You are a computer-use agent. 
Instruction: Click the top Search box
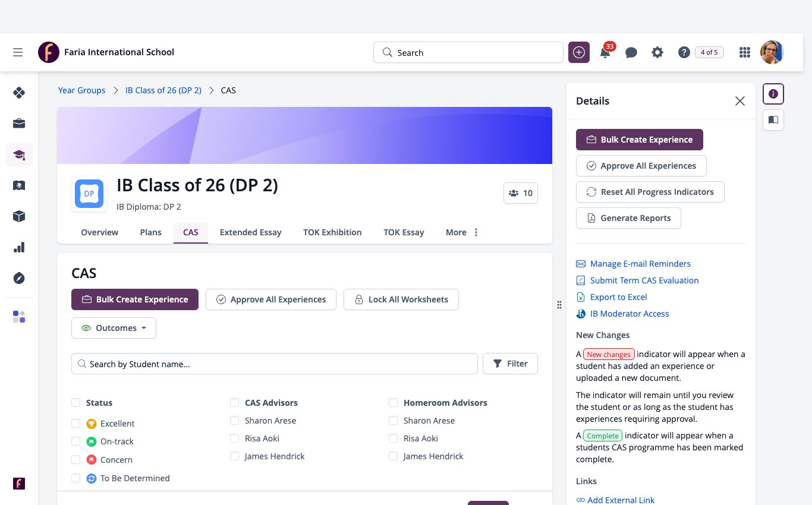[x=468, y=52]
